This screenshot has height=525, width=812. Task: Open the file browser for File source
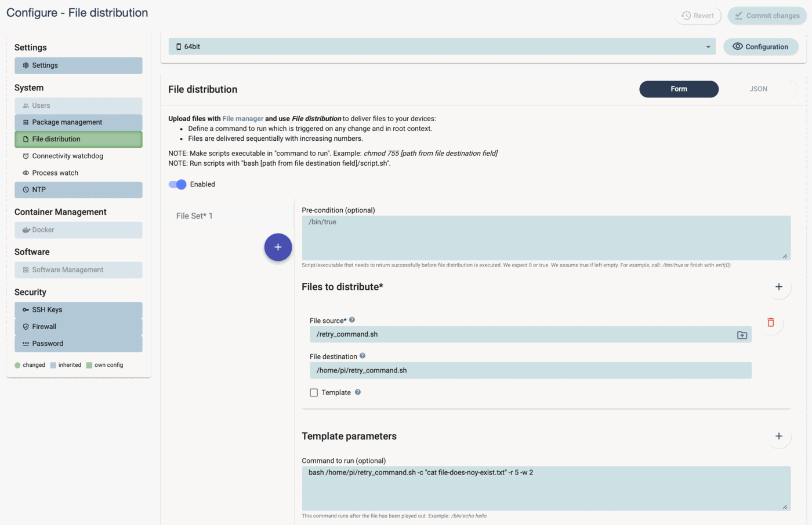click(x=741, y=334)
